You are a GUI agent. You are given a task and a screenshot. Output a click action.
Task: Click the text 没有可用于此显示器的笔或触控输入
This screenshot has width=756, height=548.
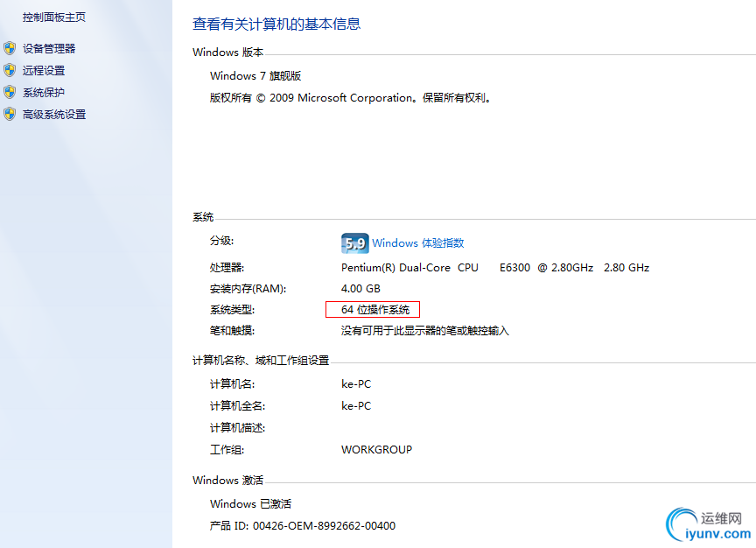(x=424, y=331)
